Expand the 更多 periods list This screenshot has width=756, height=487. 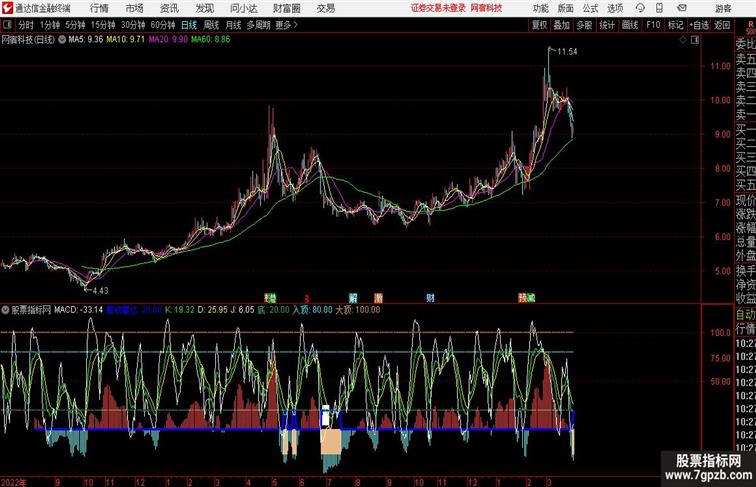pyautogui.click(x=286, y=25)
